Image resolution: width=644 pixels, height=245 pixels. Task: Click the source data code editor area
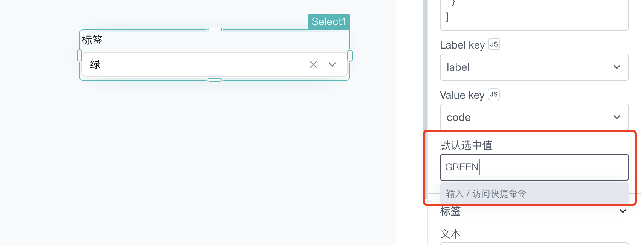pyautogui.click(x=534, y=14)
